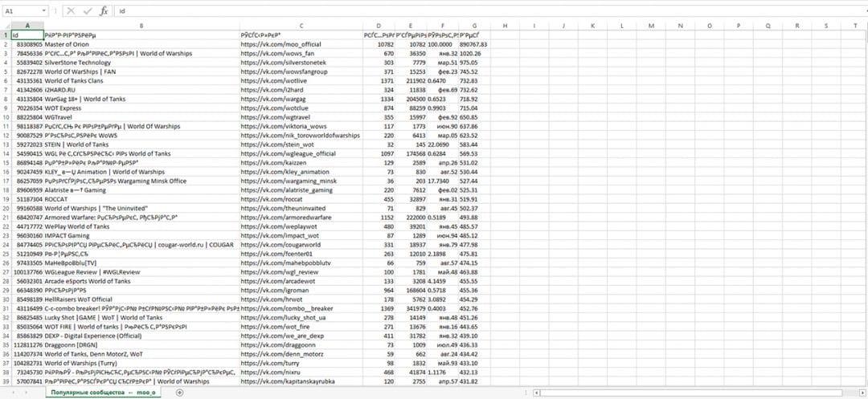Screen dimensions: 868x399
Task: Click the Cancel X icon in formula bar
Action: [70, 11]
